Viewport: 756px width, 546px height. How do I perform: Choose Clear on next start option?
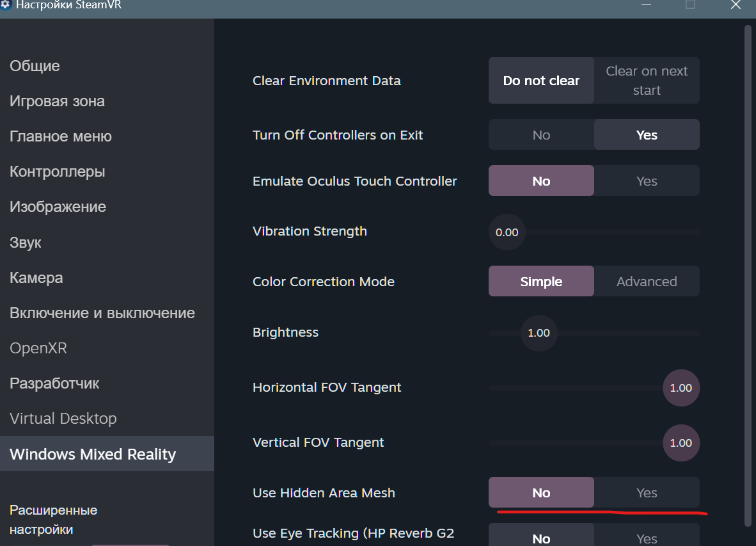click(647, 81)
